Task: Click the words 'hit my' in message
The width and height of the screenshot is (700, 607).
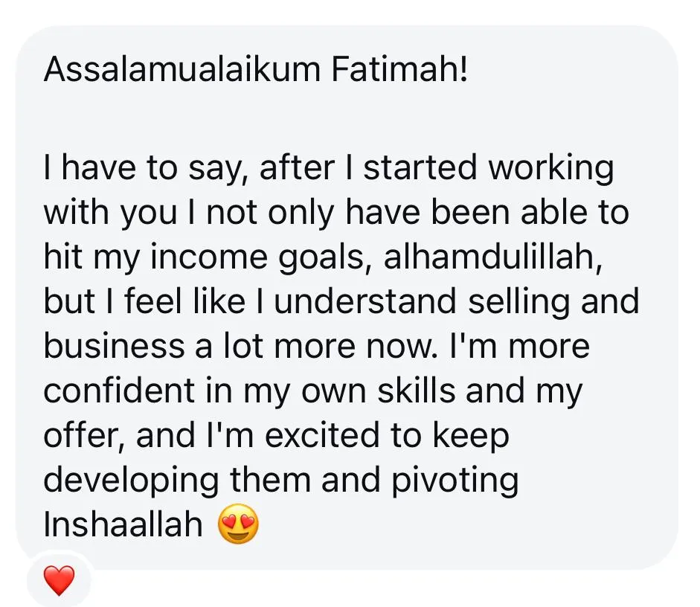Action: click(x=91, y=257)
